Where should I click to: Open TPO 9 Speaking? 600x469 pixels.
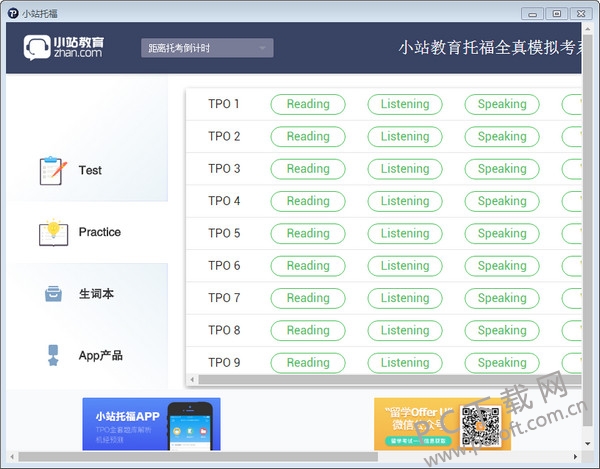tap(502, 363)
